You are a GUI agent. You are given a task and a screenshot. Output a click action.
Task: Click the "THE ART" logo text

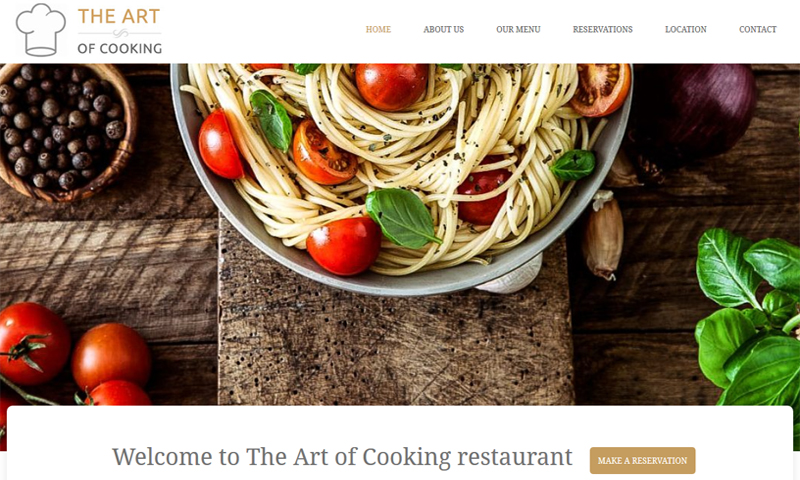119,16
